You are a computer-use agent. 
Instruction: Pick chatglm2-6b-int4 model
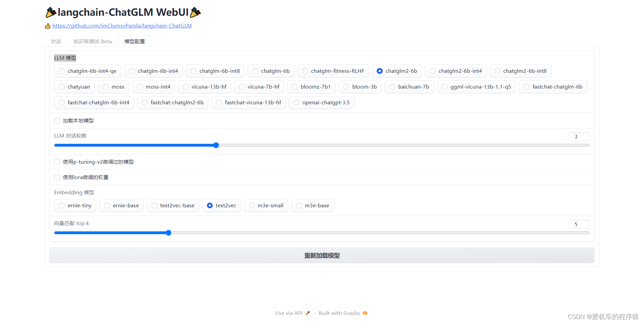[x=456, y=71]
